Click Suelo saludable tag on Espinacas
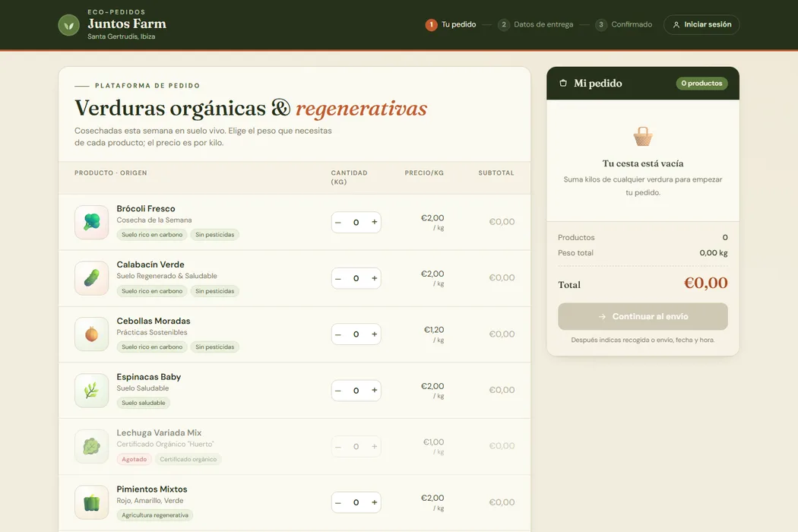Viewport: 798px width, 532px height. (x=144, y=403)
